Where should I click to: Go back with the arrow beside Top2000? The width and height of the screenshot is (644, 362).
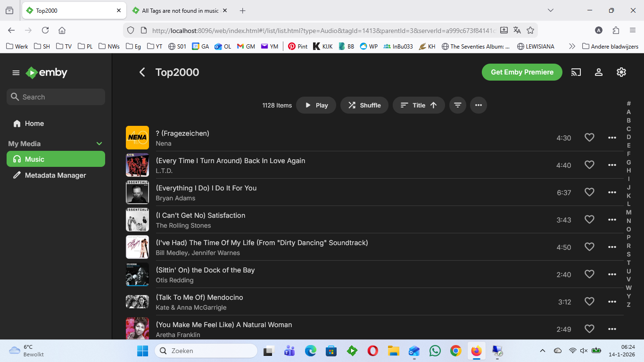(142, 72)
